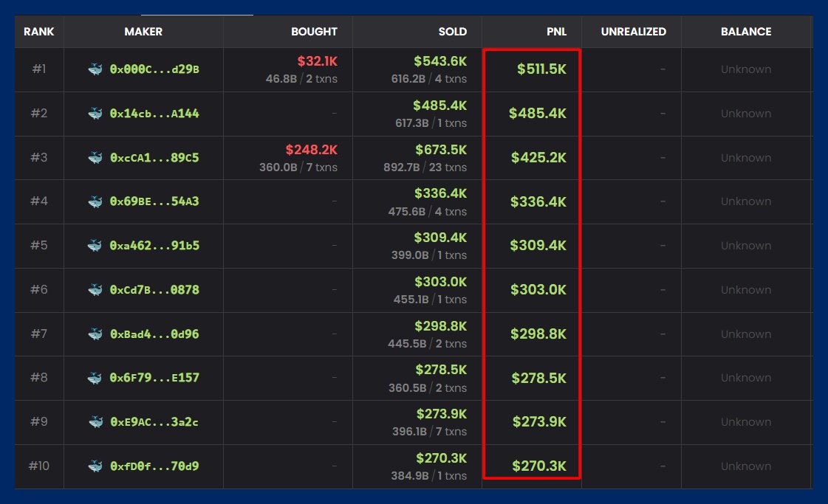Viewport: 828px width, 504px height.
Task: Select the $32.1K bought amount
Action: tap(318, 61)
